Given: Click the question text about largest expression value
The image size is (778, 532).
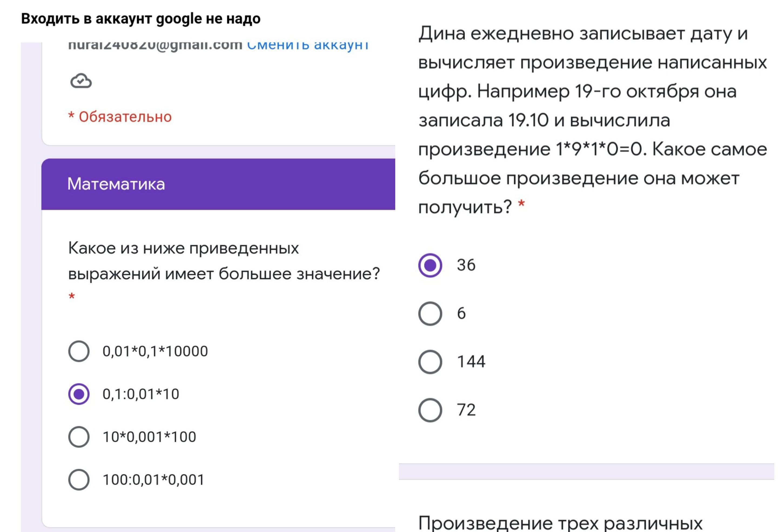Looking at the screenshot, I should coord(224,261).
